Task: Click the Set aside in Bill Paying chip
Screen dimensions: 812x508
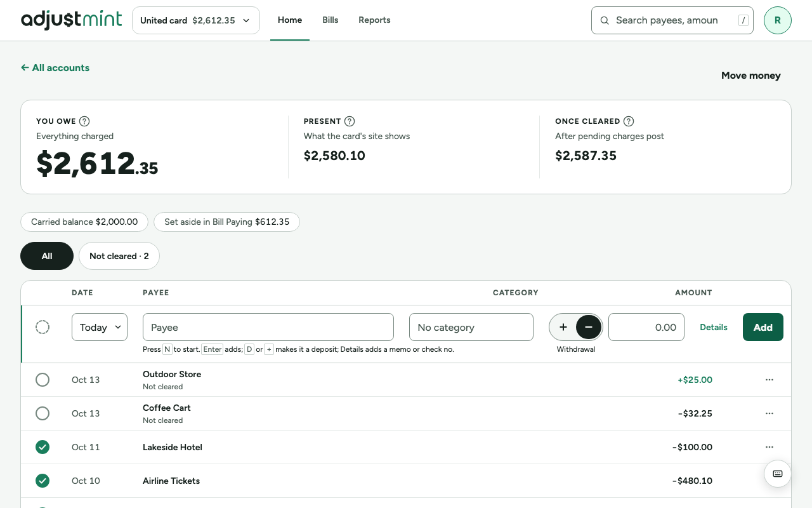Action: coord(226,222)
